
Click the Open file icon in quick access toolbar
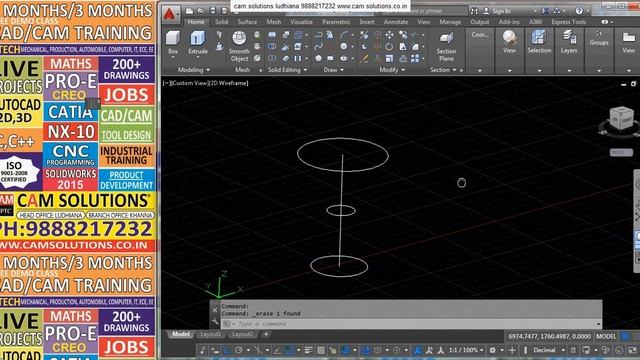(x=201, y=11)
